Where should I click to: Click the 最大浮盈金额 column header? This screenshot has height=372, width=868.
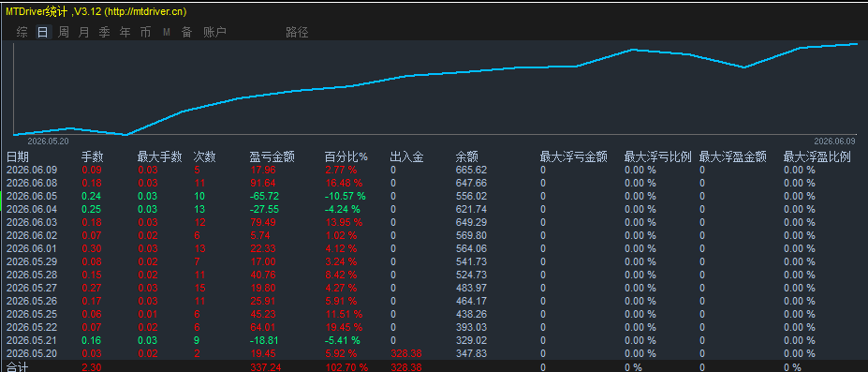[733, 157]
